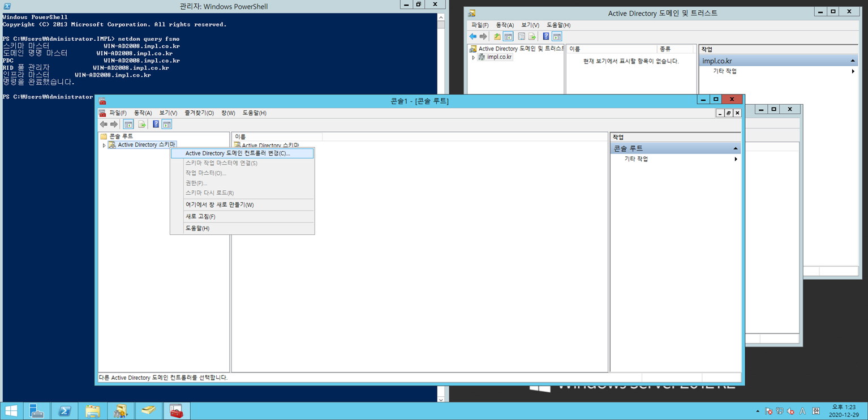Open 보기(V) menu in Console1

point(168,113)
